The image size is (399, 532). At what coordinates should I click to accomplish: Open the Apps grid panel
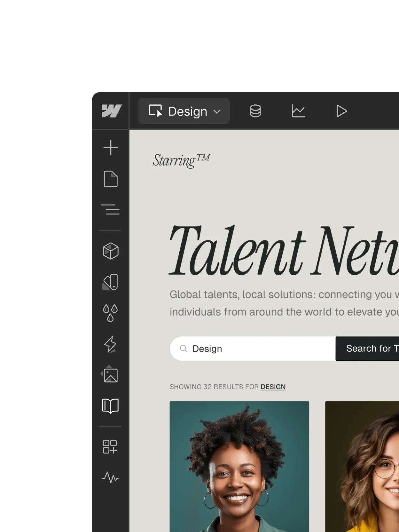coord(110,447)
